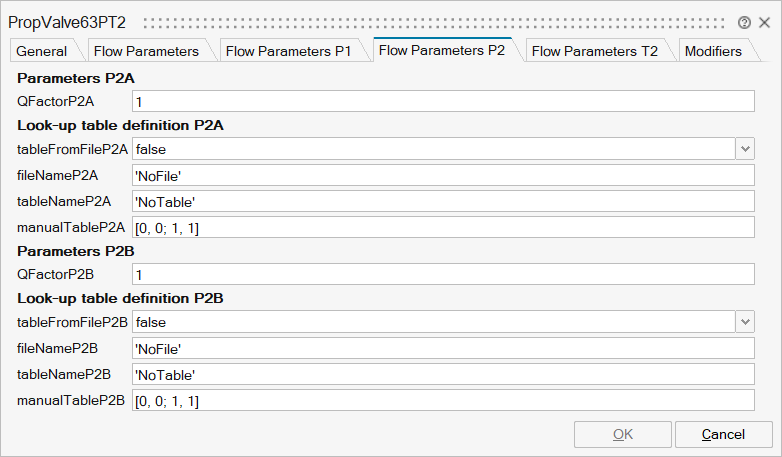This screenshot has height=457, width=782.
Task: Focus the fileNameP2B text field
Action: 443,348
